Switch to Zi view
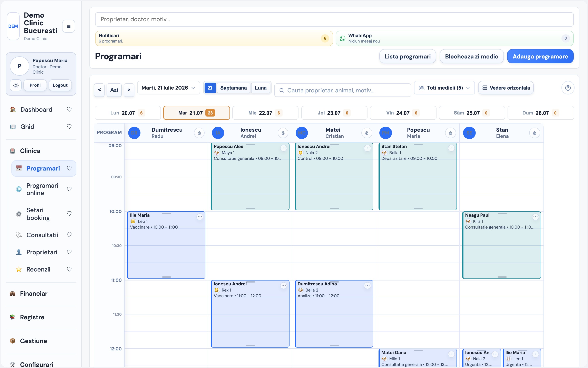The width and height of the screenshot is (588, 368). coord(210,88)
